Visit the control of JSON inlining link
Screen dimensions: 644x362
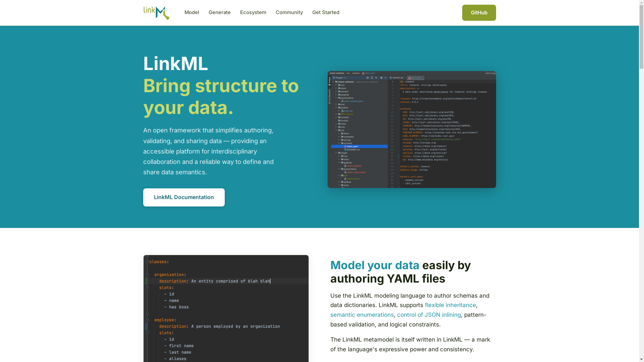tap(429, 315)
